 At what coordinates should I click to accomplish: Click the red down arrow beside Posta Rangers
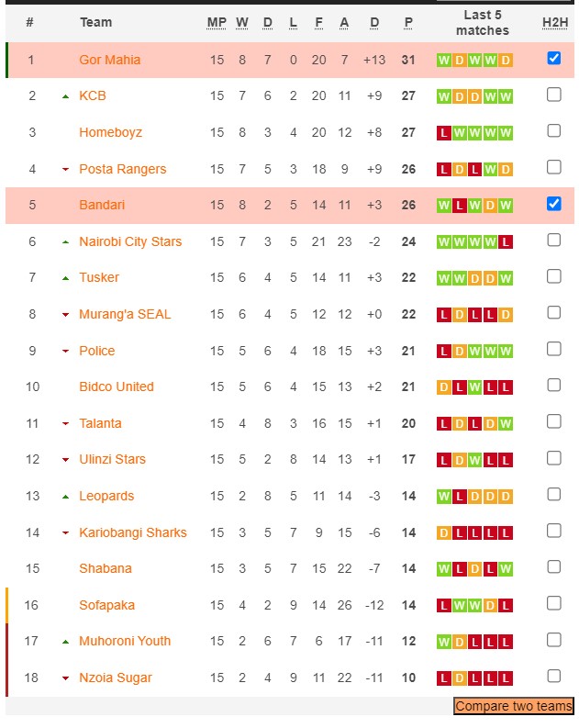click(65, 170)
